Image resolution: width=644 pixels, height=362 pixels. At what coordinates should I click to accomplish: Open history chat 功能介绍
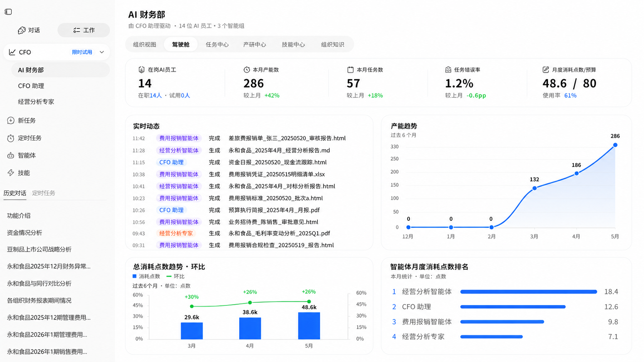(x=18, y=216)
